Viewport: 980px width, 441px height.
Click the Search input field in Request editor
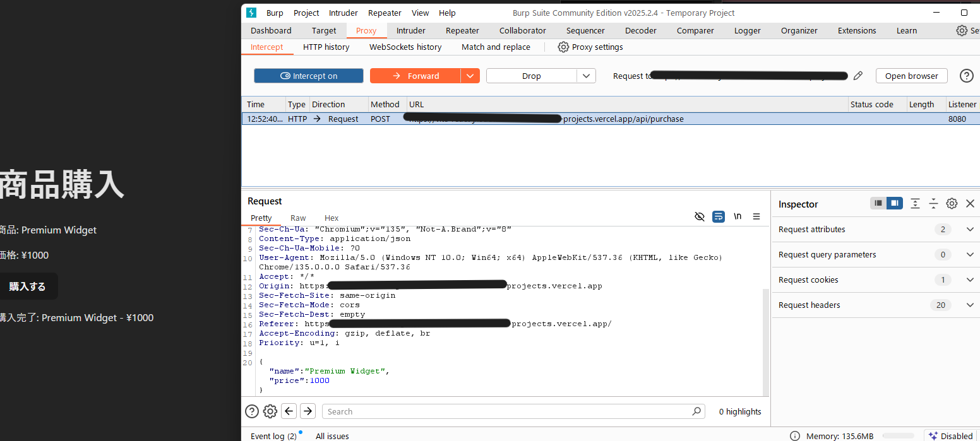coord(513,411)
